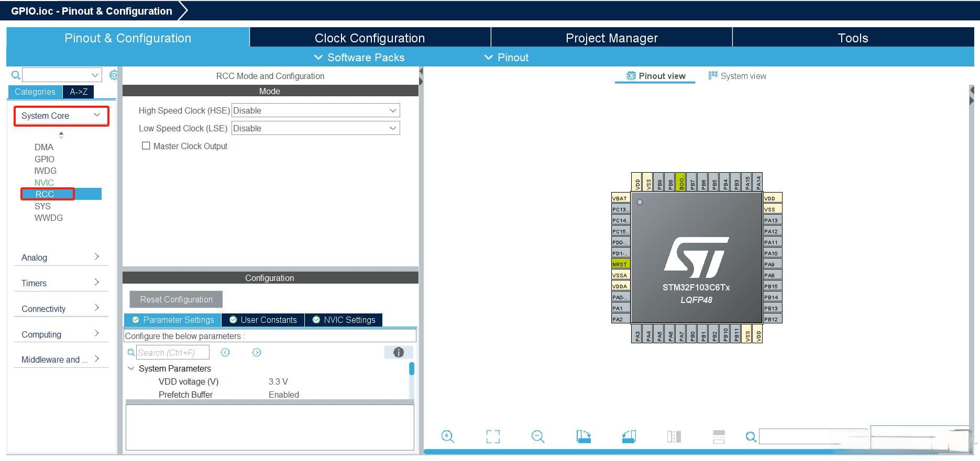Click the zoom in icon in pinout toolbar
Image resolution: width=980 pixels, height=461 pixels.
tap(447, 436)
